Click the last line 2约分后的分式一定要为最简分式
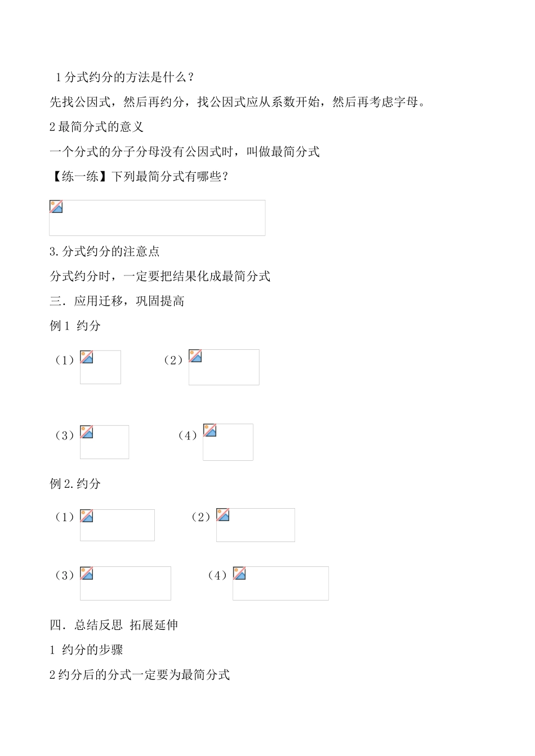This screenshot has width=535, height=756. point(140,674)
